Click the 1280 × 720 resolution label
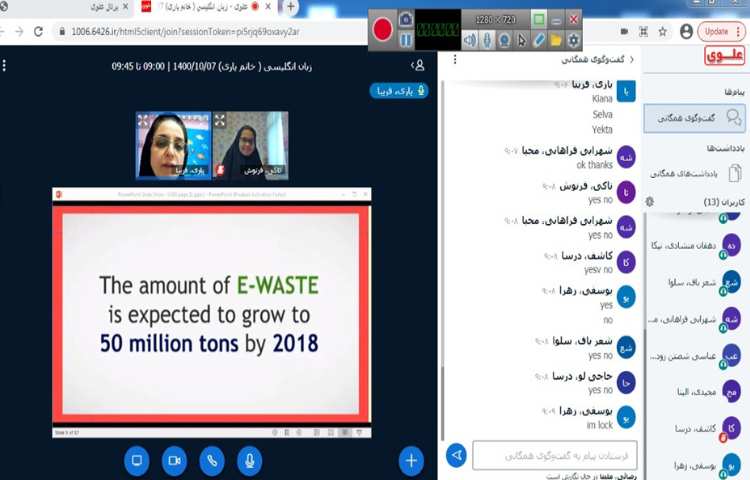 click(x=496, y=20)
